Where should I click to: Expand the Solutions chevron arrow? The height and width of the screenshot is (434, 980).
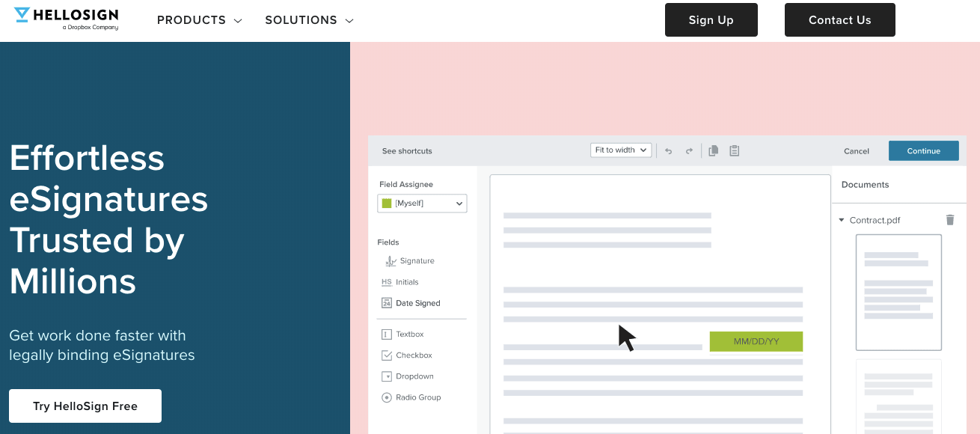pyautogui.click(x=349, y=21)
